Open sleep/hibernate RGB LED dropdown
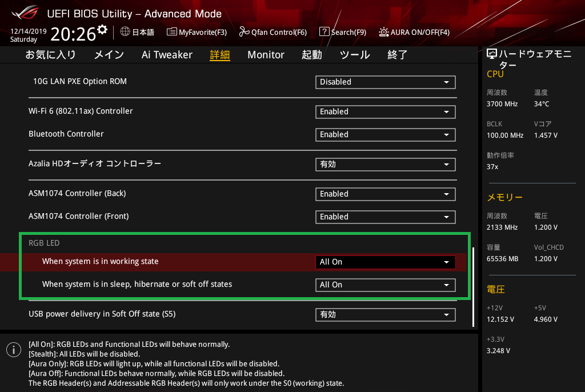 point(386,285)
